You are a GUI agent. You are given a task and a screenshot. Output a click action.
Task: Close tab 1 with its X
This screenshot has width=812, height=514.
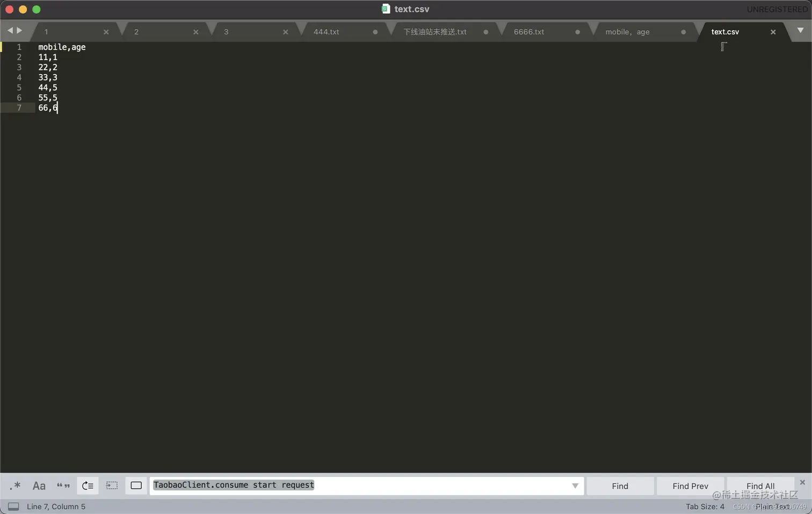point(106,32)
